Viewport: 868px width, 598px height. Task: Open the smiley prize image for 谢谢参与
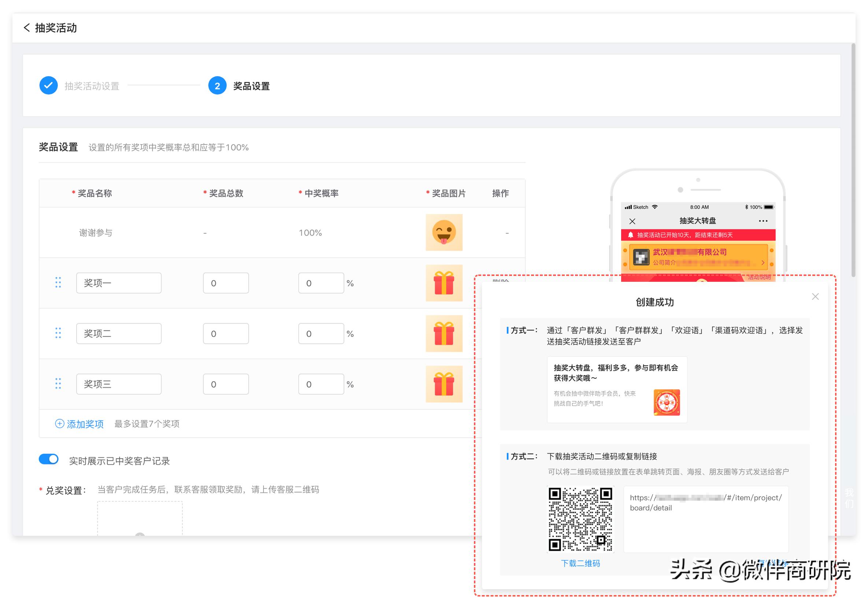(x=444, y=233)
